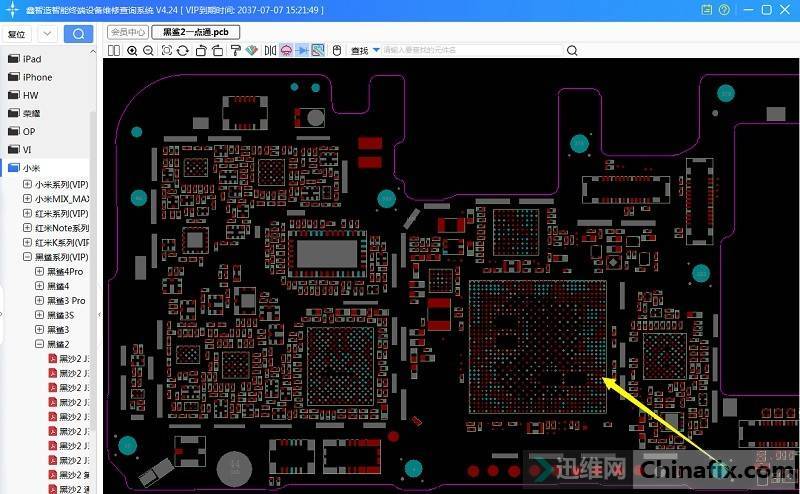The width and height of the screenshot is (800, 494).
Task: Rotate the board right
Action: (x=218, y=51)
